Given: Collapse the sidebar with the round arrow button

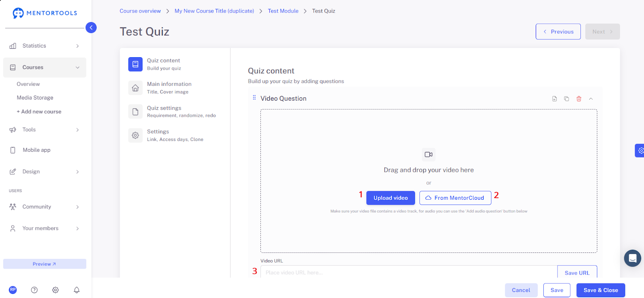Looking at the screenshot, I should pyautogui.click(x=91, y=27).
